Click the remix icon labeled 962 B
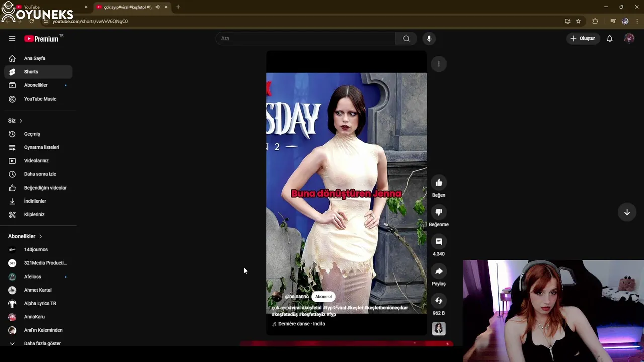 coord(439,301)
